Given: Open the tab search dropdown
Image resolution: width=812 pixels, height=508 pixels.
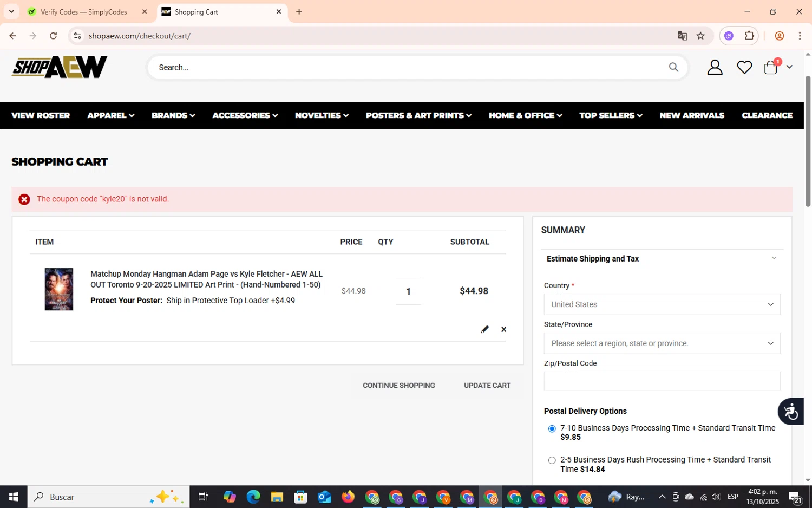Looking at the screenshot, I should coord(11,11).
